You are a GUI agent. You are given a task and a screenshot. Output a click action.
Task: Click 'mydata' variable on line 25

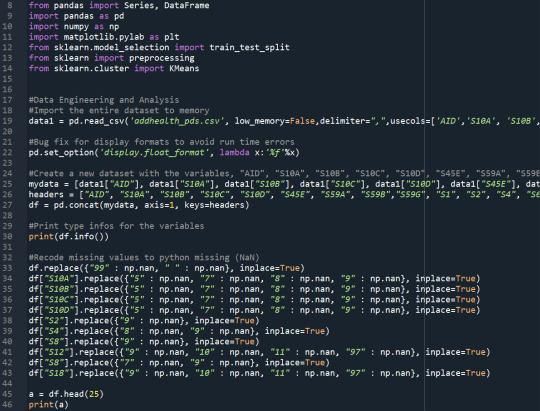pyautogui.click(x=44, y=184)
